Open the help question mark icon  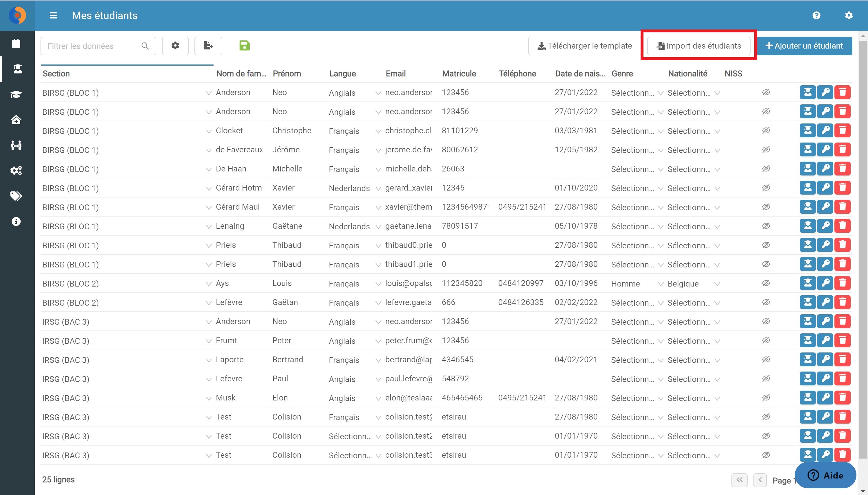[x=816, y=15]
